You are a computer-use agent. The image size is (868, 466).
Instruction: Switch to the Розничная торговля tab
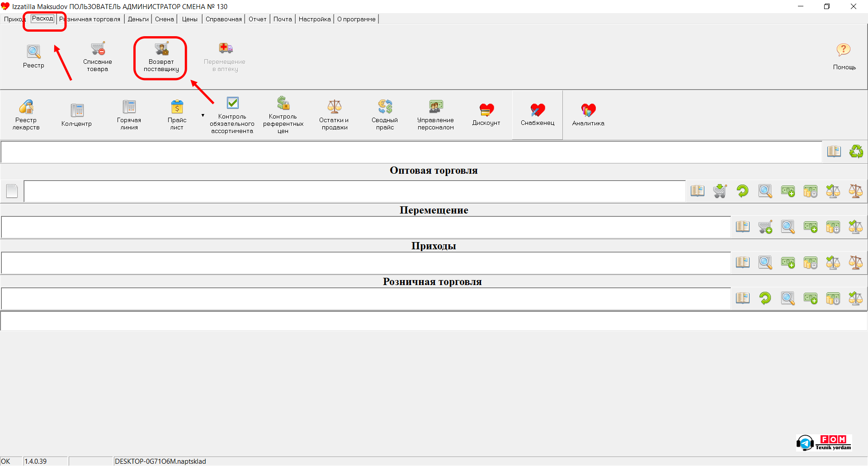pyautogui.click(x=90, y=19)
